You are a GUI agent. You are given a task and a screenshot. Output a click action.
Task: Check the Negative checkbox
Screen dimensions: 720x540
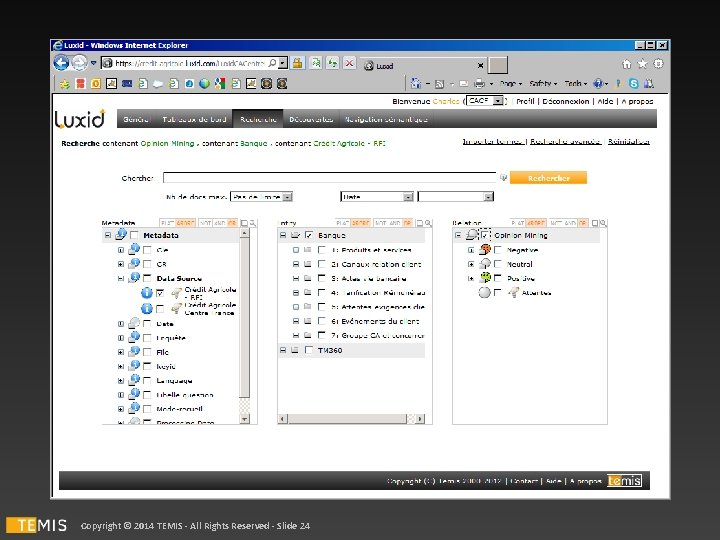click(498, 250)
